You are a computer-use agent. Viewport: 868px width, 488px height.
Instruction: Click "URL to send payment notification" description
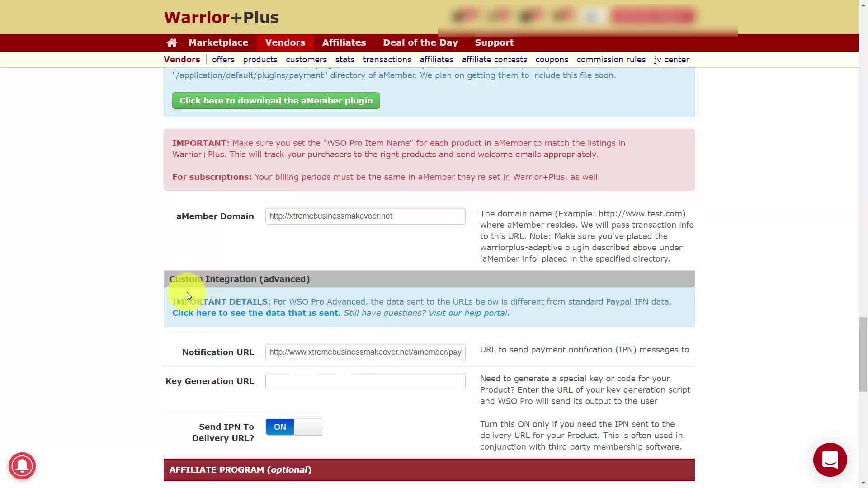pyautogui.click(x=585, y=350)
